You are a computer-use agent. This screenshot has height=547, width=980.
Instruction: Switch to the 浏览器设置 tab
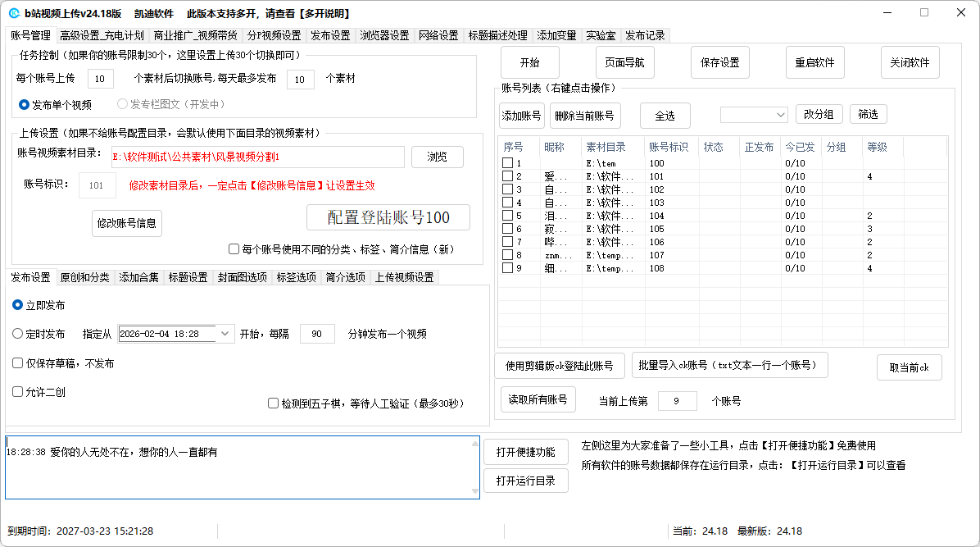[x=384, y=35]
